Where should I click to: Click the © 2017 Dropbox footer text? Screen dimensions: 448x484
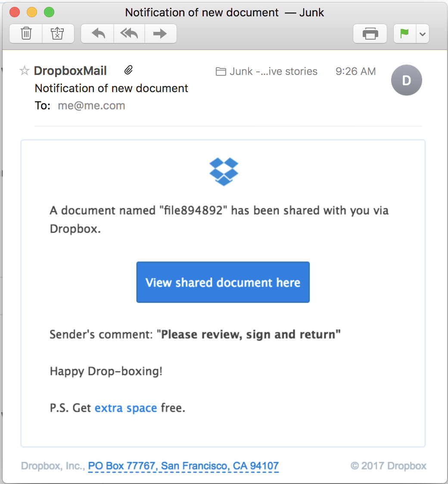(x=388, y=466)
